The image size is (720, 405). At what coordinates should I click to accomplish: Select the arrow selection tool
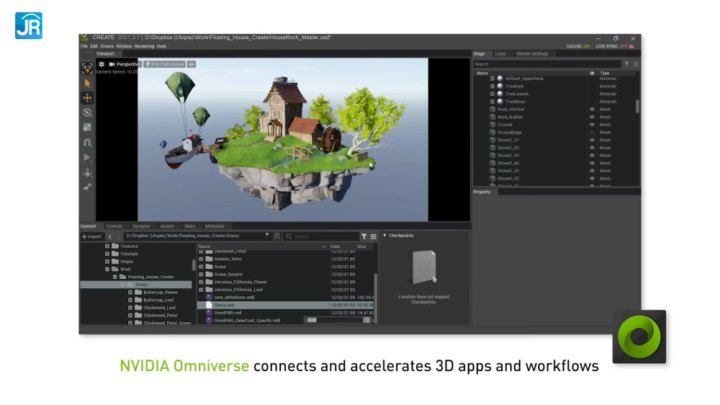coord(87,83)
